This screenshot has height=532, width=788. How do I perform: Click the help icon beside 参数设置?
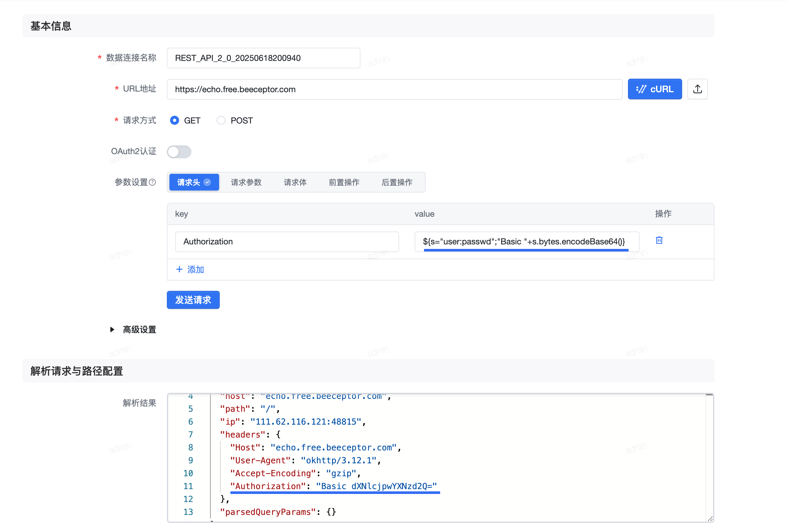tap(153, 182)
